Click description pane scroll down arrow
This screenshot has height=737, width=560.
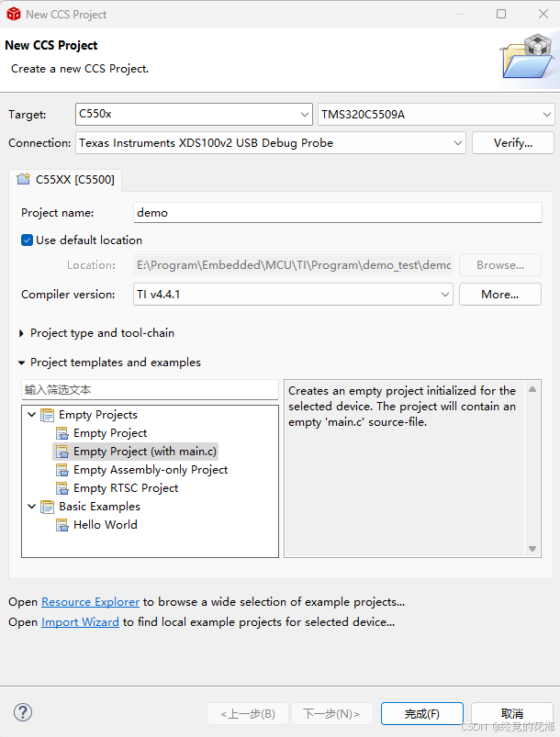(532, 549)
